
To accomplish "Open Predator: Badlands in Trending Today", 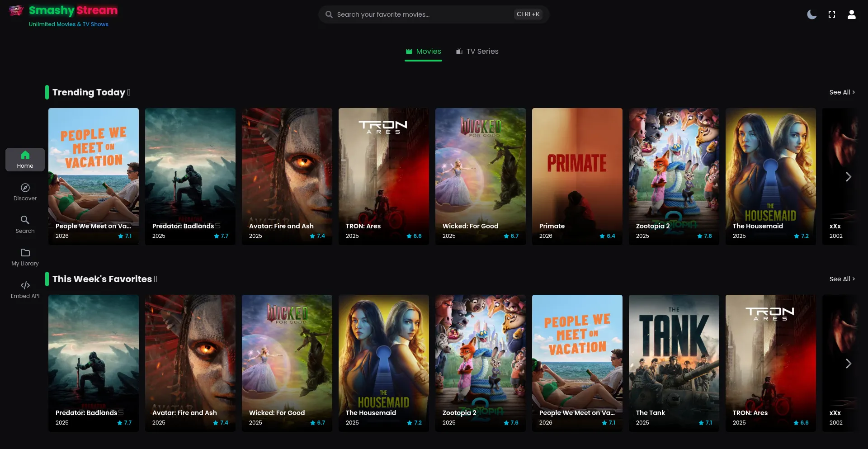I will [x=190, y=176].
